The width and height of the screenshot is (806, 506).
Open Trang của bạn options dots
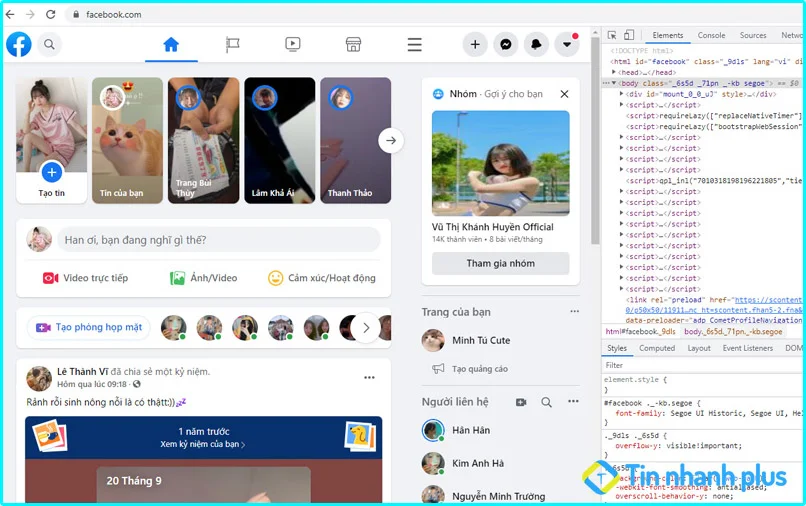[x=574, y=311]
